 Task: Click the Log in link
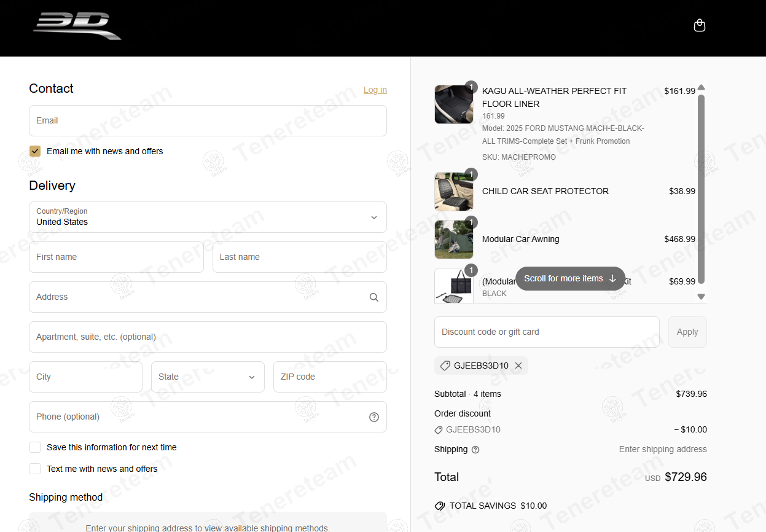(375, 90)
